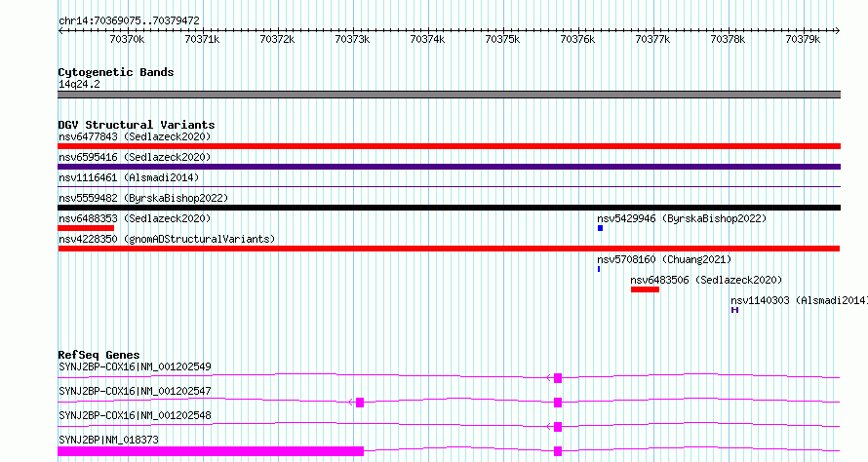Click the 70376k ruler tick label
The height and width of the screenshot is (462, 868).
tap(578, 39)
